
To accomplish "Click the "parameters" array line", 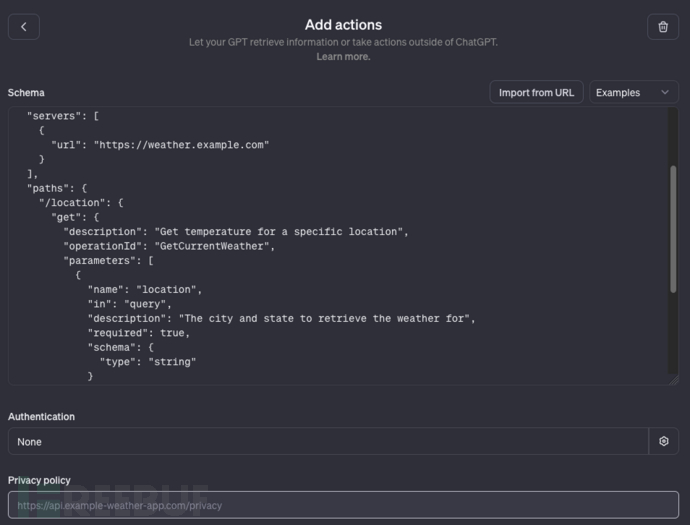I will 110,261.
